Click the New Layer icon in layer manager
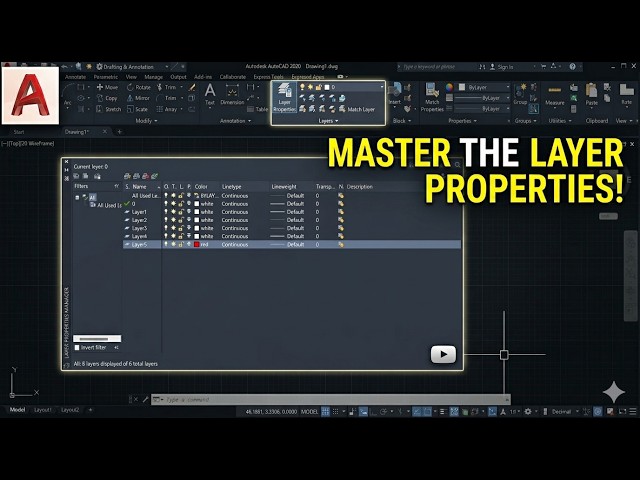The width and height of the screenshot is (640, 480). tap(127, 176)
